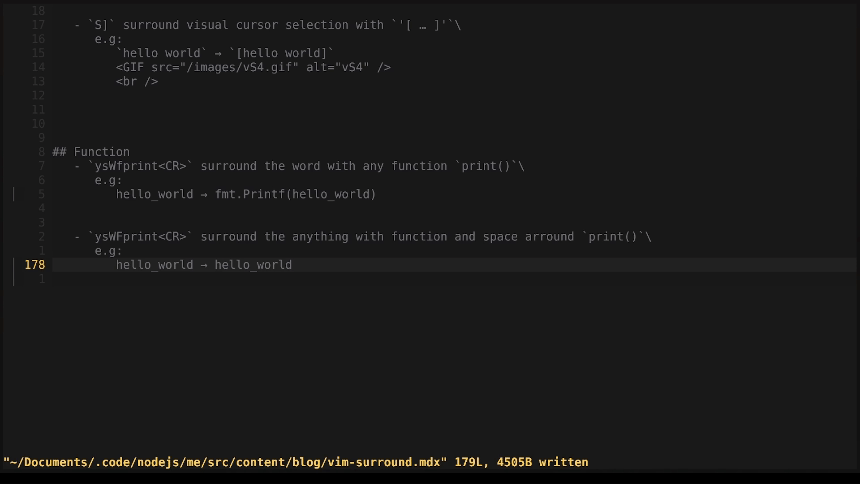
Task: Click relative line number 8 in gutter
Action: pos(41,152)
